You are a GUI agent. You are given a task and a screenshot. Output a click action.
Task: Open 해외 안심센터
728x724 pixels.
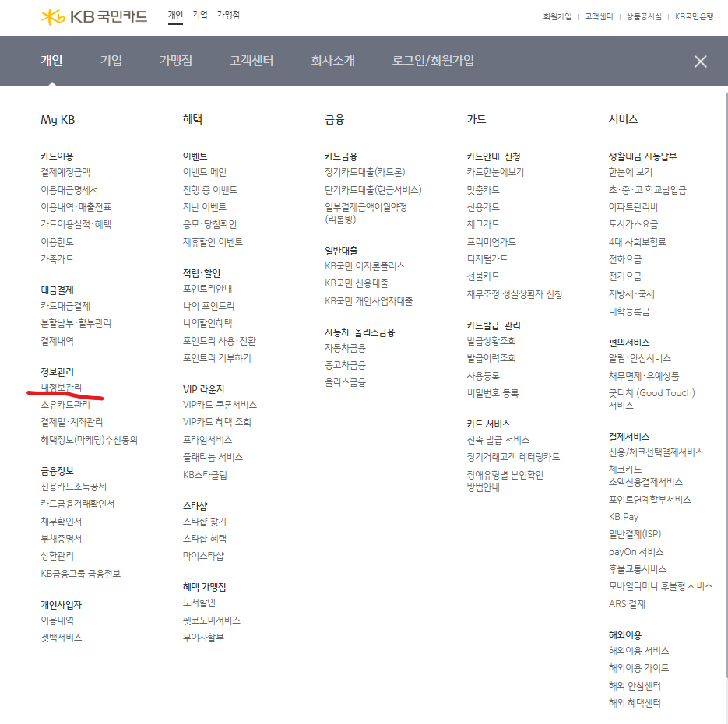(x=635, y=686)
